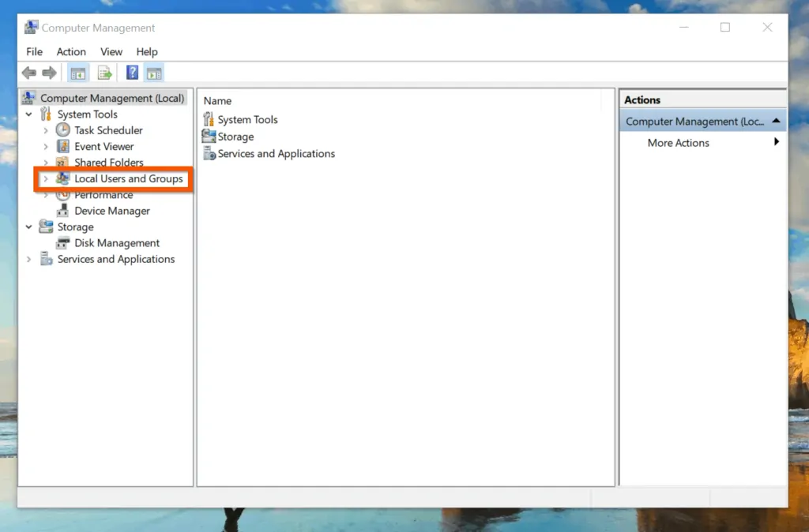This screenshot has height=532, width=809.
Task: Open the View menu
Action: point(111,51)
